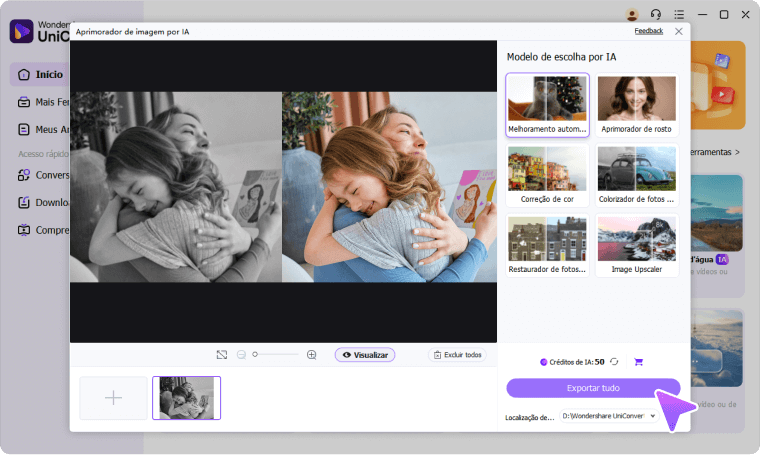The image size is (760, 455).
Task: Select the black-and-white photo thumbnail
Action: (x=187, y=397)
